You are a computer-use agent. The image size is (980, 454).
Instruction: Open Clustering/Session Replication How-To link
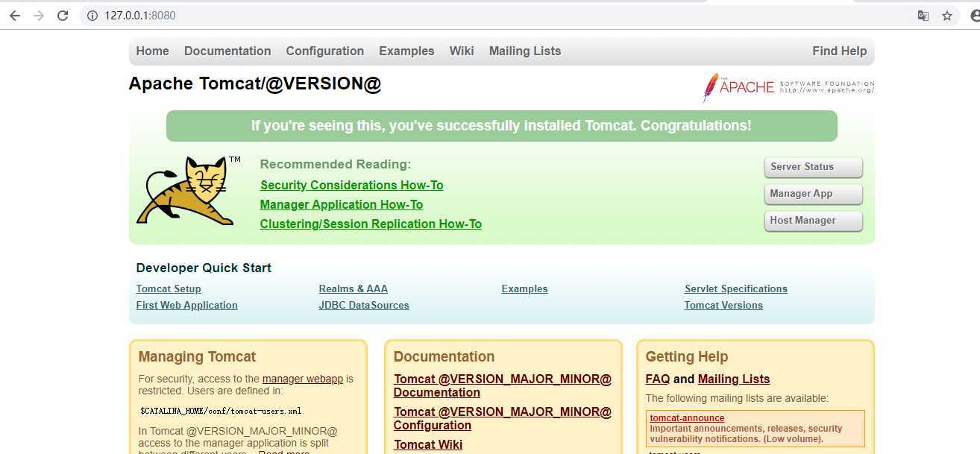pos(371,224)
